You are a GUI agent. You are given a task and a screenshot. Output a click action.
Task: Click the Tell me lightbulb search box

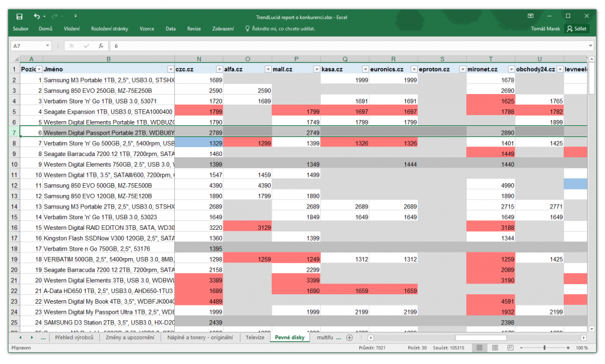point(280,28)
